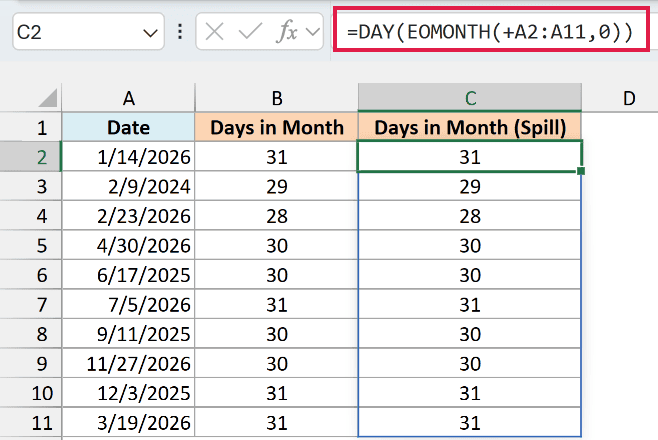658x440 pixels.
Task: Open the Name Box dropdown arrow
Action: pos(150,33)
